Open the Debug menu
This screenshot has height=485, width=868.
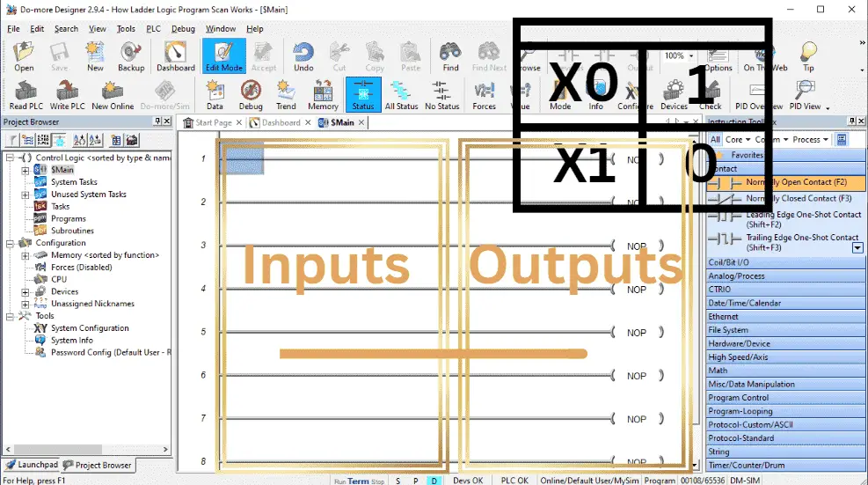point(183,29)
